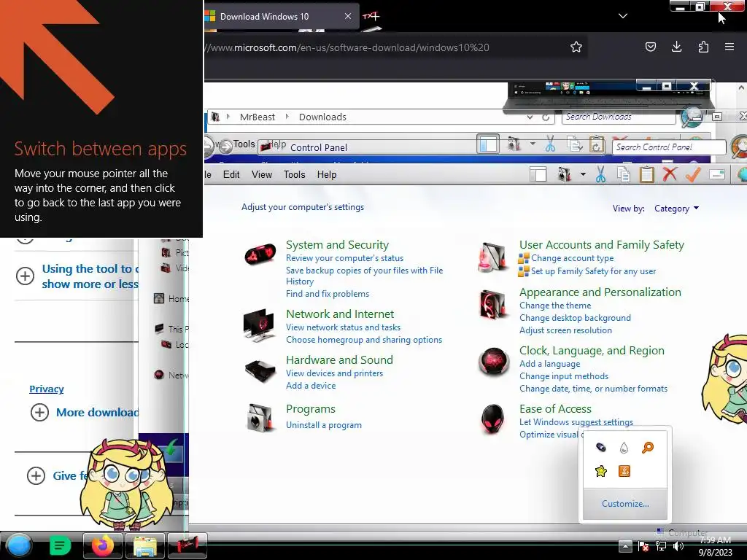The image size is (747, 560).
Task: Open the View by Category dropdown
Action: [676, 209]
